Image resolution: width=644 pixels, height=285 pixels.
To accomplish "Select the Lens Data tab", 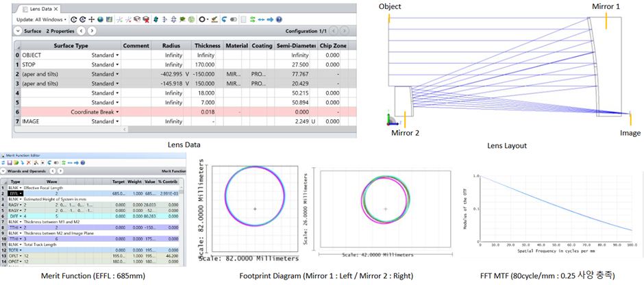I will tap(40, 9).
